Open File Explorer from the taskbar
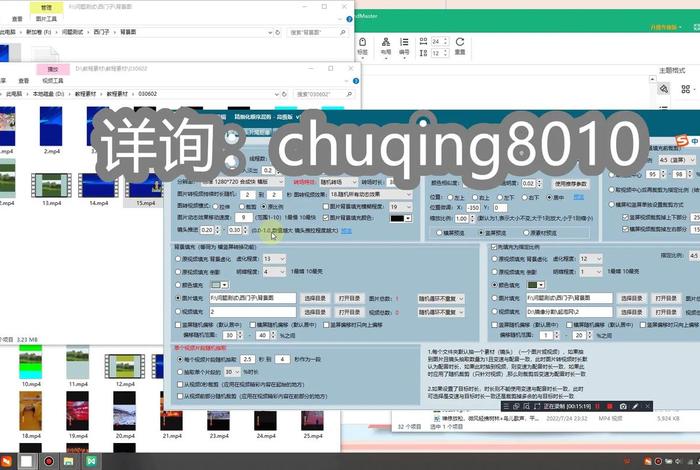This screenshot has height=470, width=700. 68,461
